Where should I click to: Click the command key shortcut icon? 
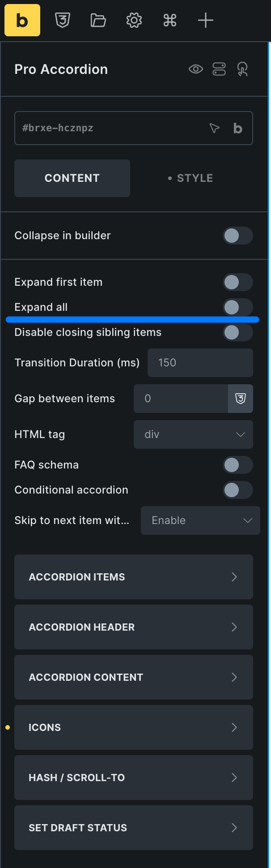[x=170, y=20]
